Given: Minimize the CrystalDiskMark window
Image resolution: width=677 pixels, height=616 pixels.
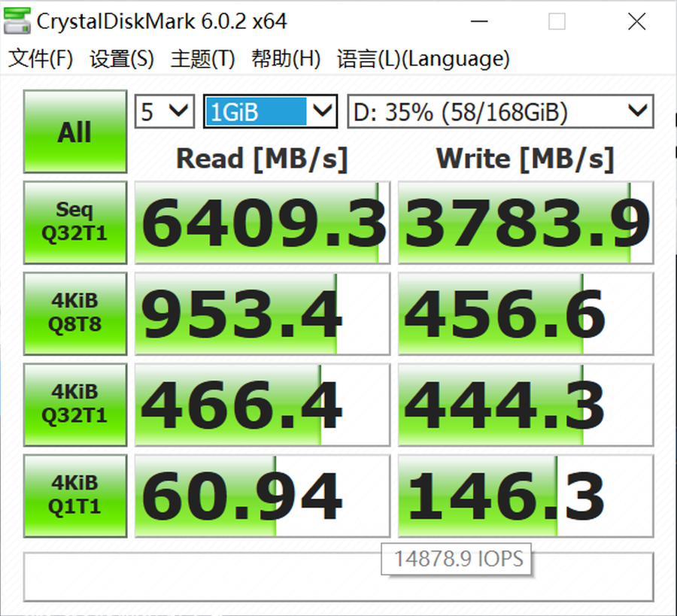Looking at the screenshot, I should pos(479,21).
